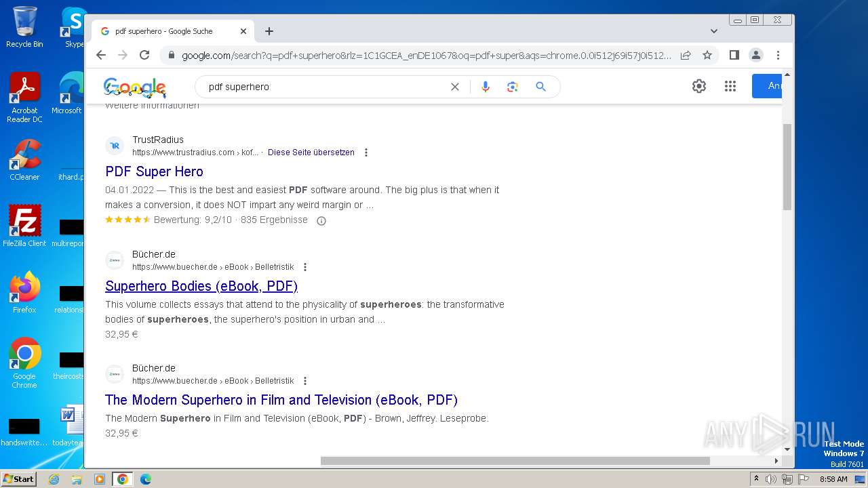The height and width of the screenshot is (488, 868).
Task: Open PDF Super Hero result
Action: pos(154,171)
